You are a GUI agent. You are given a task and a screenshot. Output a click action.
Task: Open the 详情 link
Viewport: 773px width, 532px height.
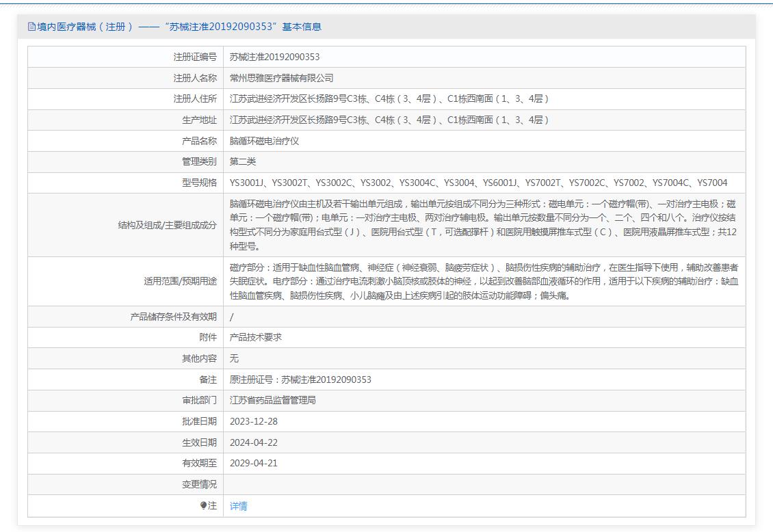tap(238, 506)
